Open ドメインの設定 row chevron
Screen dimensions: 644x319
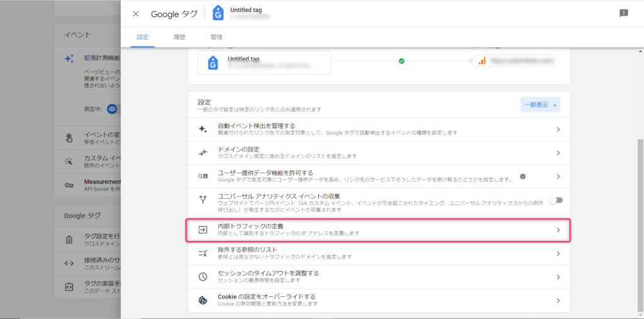pos(558,153)
